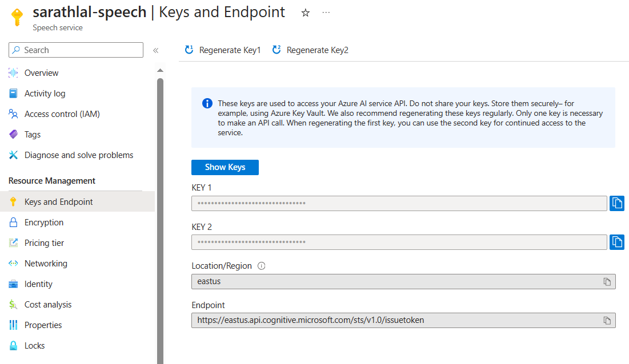Click the sidebar Search field
The height and width of the screenshot is (364, 629).
(75, 50)
